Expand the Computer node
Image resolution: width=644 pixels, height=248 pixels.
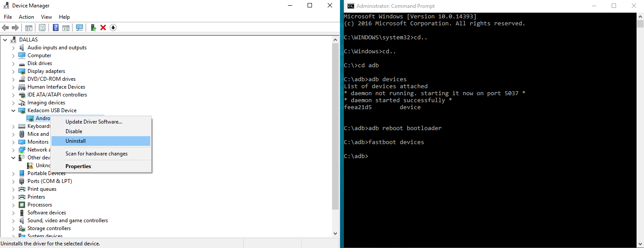14,55
